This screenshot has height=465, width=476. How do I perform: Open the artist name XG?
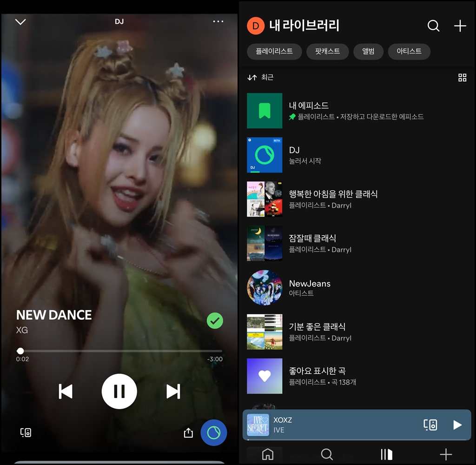[22, 330]
